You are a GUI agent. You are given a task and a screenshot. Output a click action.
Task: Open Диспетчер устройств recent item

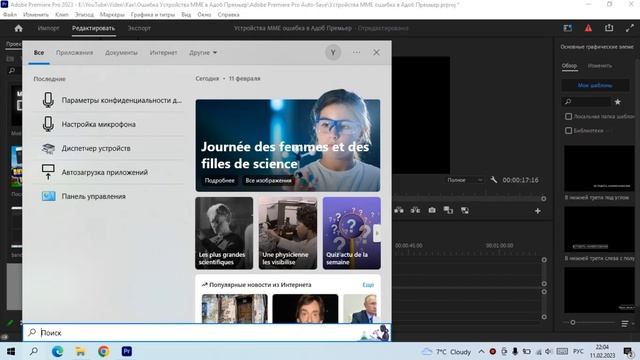(x=108, y=148)
